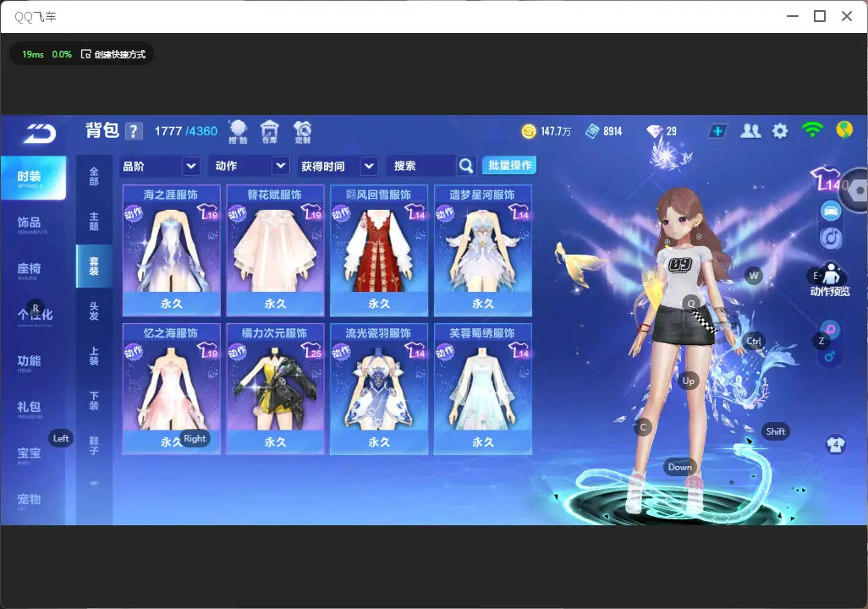Select the blue male gender icon
868x609 pixels.
[829, 356]
